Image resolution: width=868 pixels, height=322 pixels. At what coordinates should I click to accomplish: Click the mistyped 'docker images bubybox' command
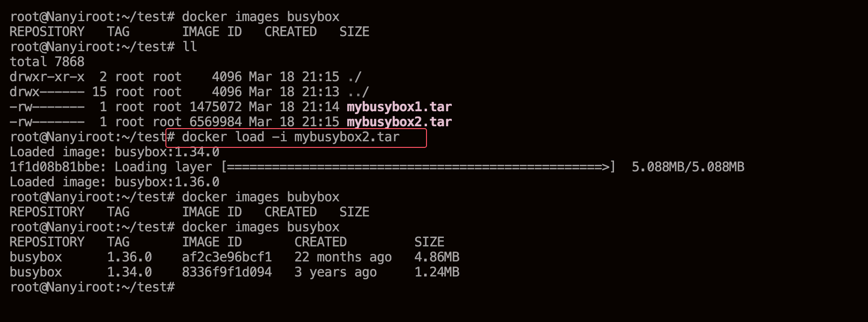(x=261, y=197)
